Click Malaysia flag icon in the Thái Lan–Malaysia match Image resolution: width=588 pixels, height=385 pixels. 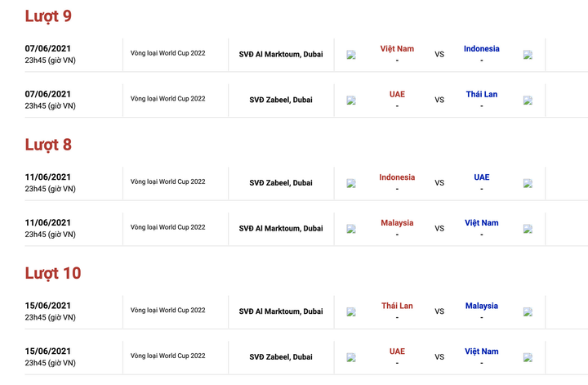[528, 311]
